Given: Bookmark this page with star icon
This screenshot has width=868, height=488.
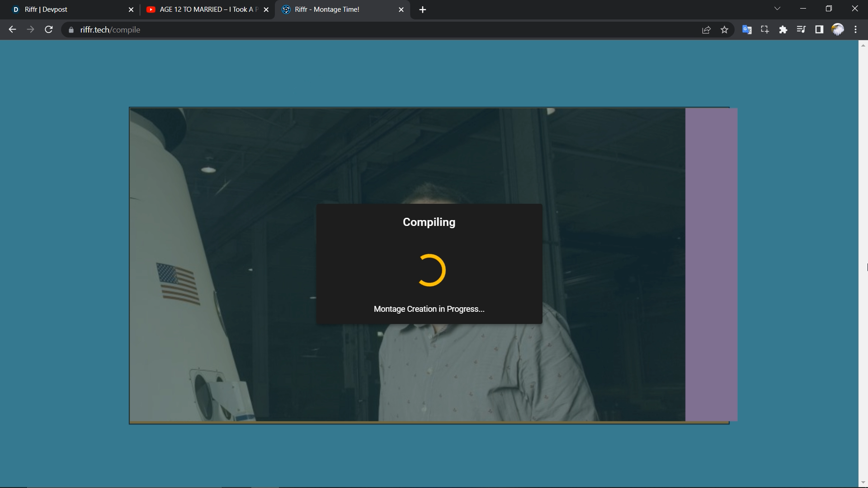Looking at the screenshot, I should [x=725, y=30].
